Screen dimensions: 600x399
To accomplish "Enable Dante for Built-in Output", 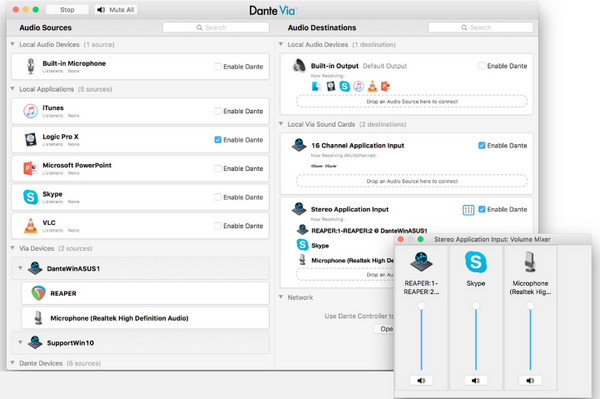I will click(482, 66).
